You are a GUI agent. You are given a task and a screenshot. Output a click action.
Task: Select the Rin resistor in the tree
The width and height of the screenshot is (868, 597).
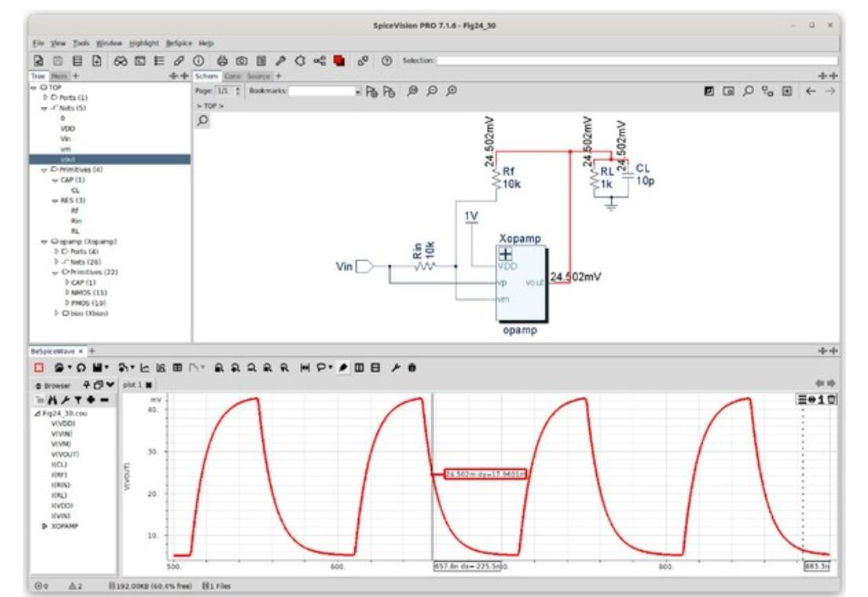pyautogui.click(x=76, y=221)
